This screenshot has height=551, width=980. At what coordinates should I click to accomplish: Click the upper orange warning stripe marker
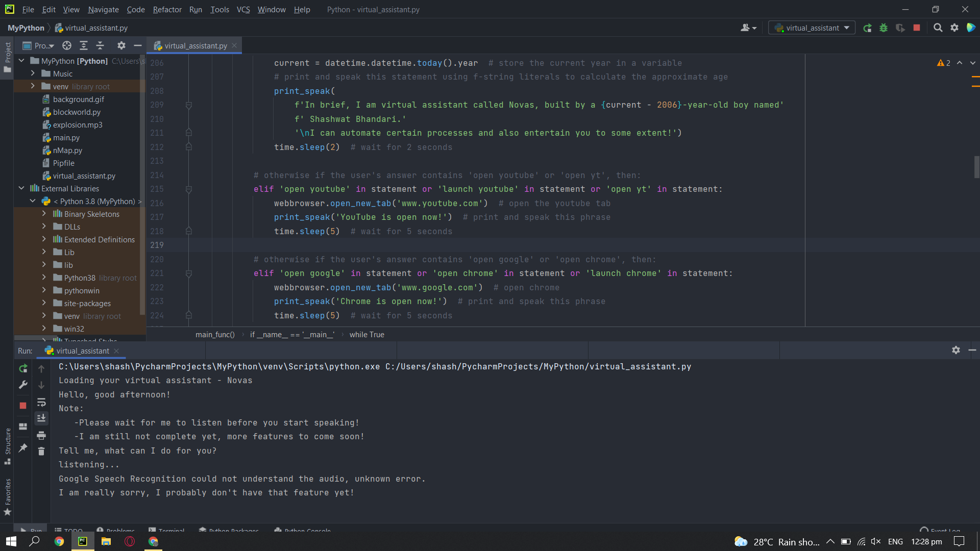975,77
